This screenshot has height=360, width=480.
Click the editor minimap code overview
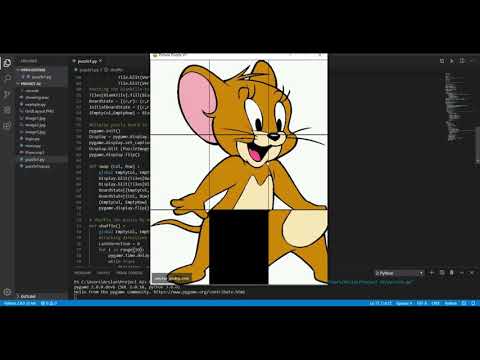[x=459, y=107]
